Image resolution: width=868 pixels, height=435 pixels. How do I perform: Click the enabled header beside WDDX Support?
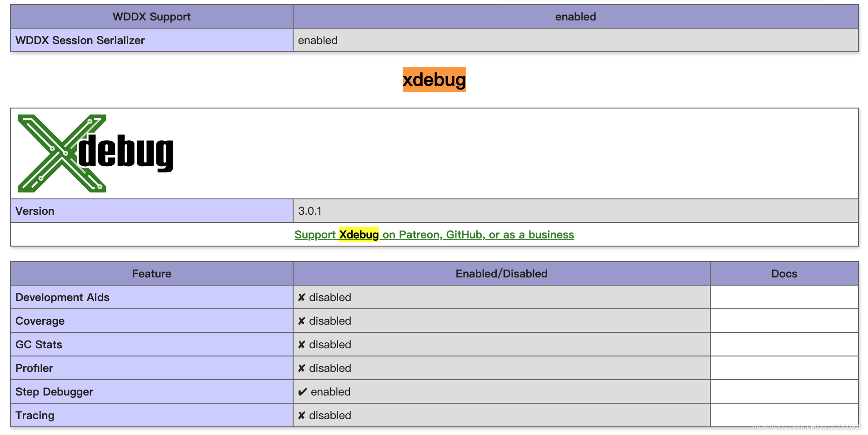pos(576,17)
